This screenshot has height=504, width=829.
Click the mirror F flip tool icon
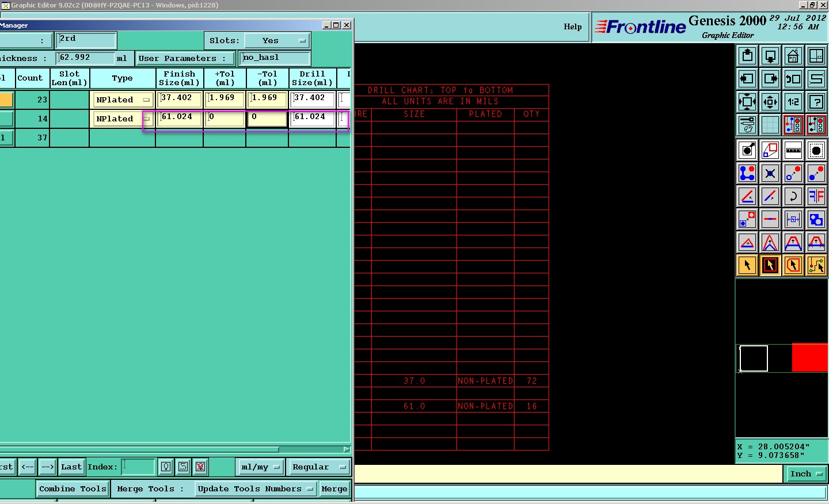pos(816,196)
